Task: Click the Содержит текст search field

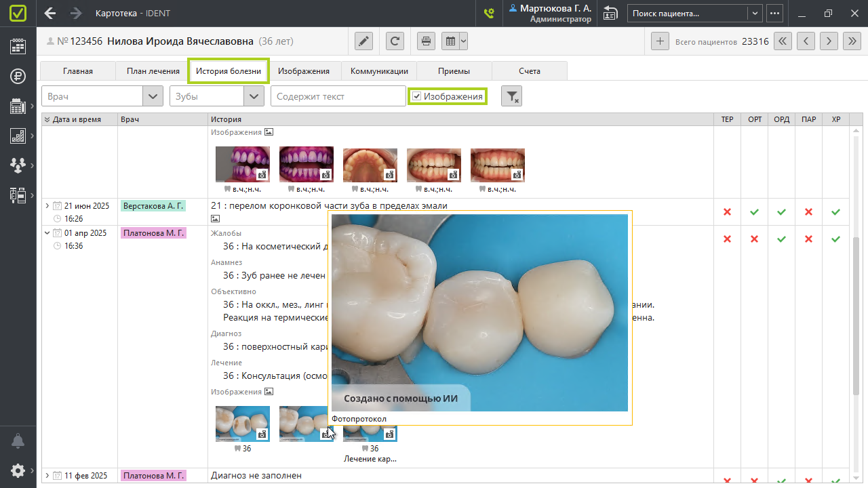Action: (x=338, y=96)
